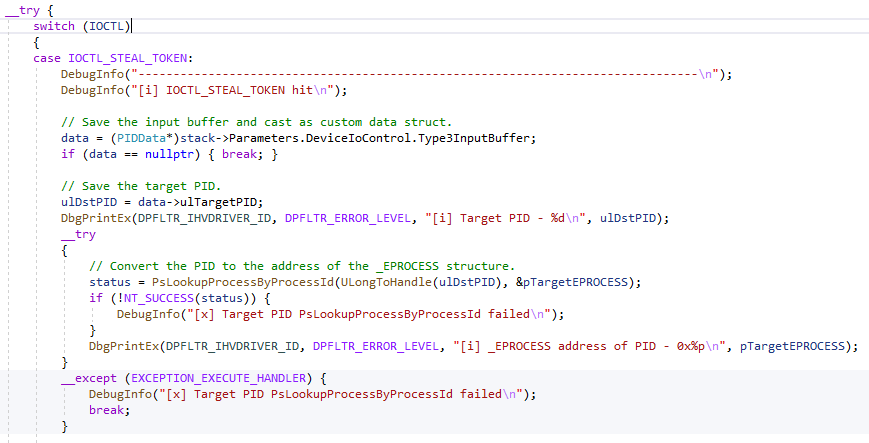Click IOCTL inside switch parentheses
Image resolution: width=869 pixels, height=443 pixels.
coord(106,26)
